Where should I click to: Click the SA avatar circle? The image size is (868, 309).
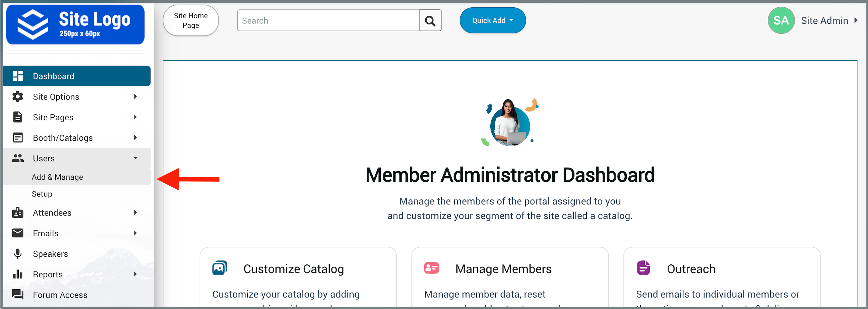click(781, 20)
